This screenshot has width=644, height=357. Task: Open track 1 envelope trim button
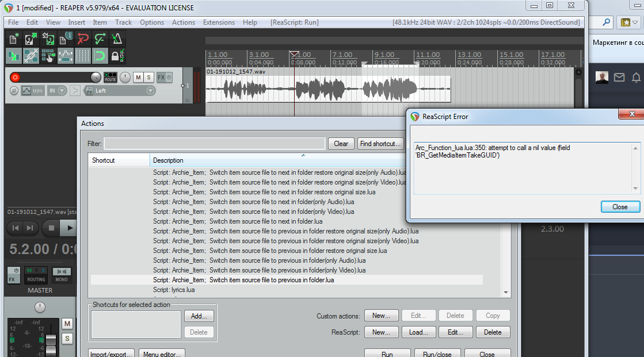tap(33, 91)
